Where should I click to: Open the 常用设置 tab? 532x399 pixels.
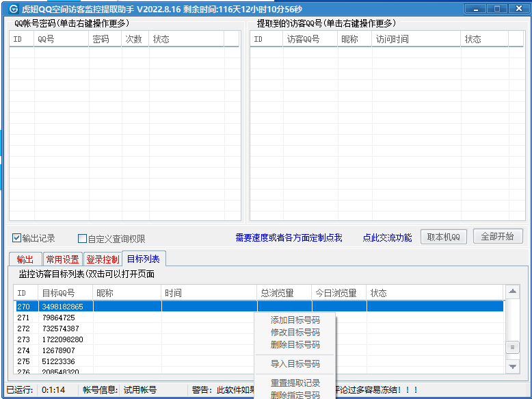(x=62, y=259)
